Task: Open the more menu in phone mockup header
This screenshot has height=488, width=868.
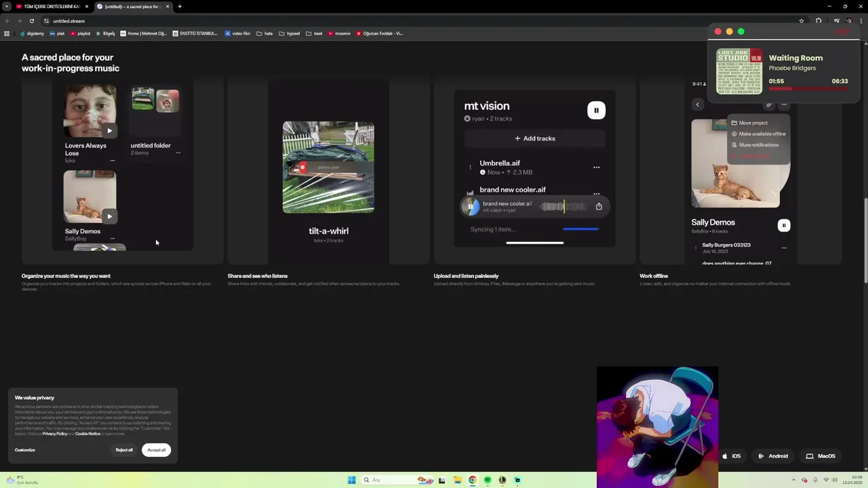Action: click(784, 104)
